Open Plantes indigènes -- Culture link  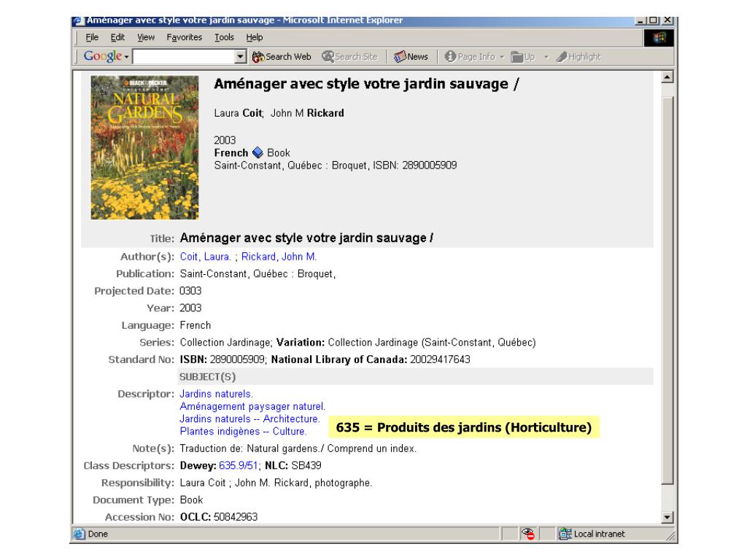click(243, 431)
